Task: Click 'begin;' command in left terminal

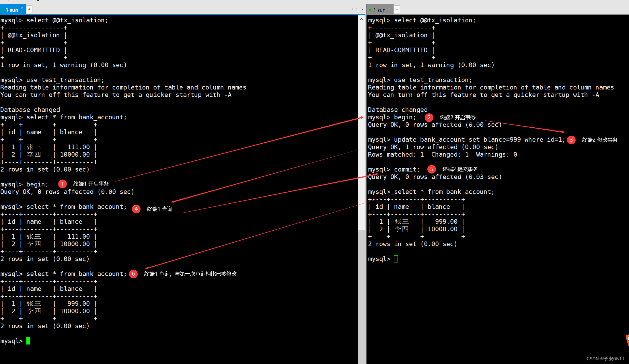Action: (37, 184)
